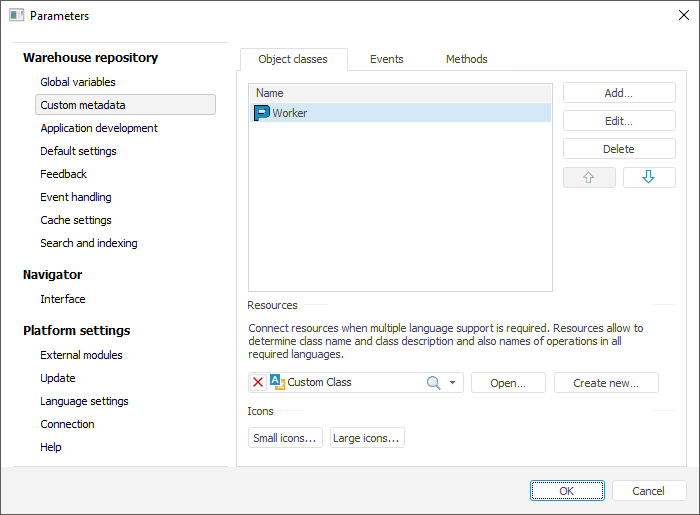Open the Methods tab
The image size is (700, 515).
[x=466, y=59]
